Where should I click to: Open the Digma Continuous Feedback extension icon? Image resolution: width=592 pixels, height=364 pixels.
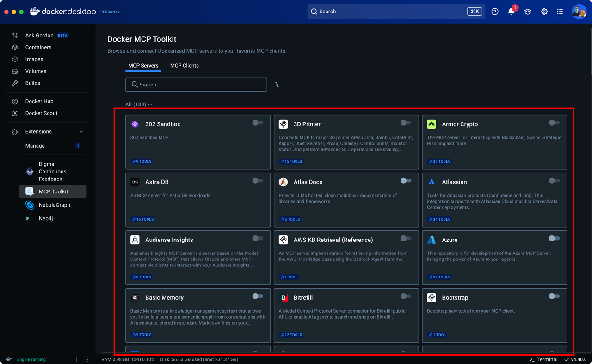[30, 172]
